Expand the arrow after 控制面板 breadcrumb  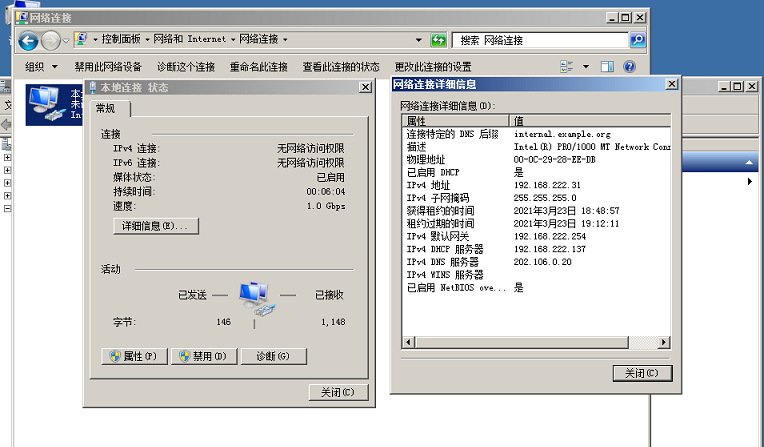pyautogui.click(x=147, y=39)
